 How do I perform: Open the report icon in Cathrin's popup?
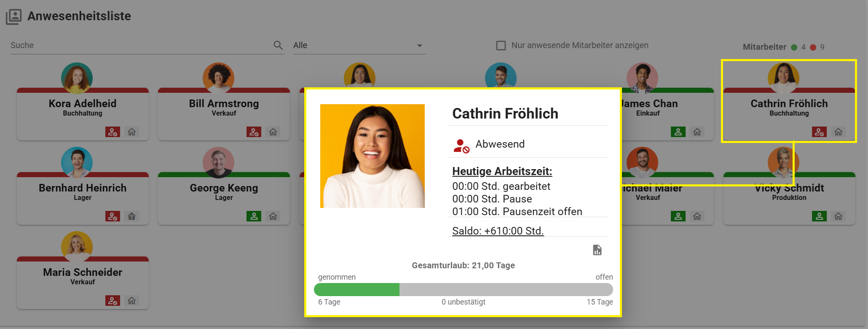[x=597, y=250]
